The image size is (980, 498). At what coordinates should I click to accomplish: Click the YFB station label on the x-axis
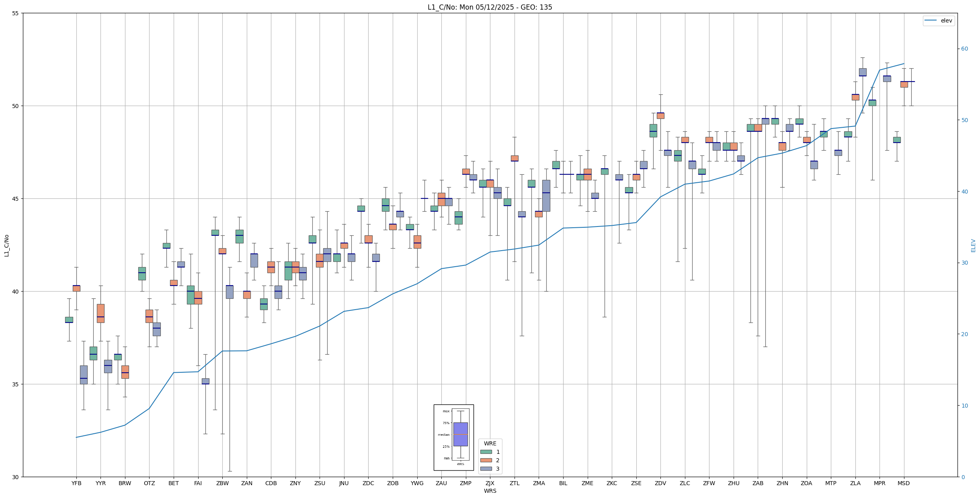[76, 483]
